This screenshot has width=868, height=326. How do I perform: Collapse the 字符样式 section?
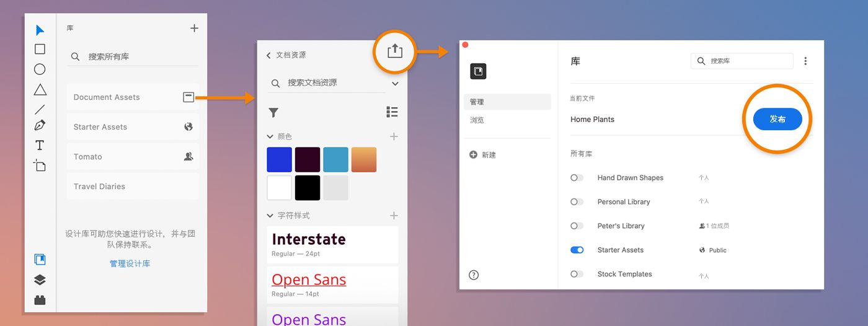click(270, 216)
